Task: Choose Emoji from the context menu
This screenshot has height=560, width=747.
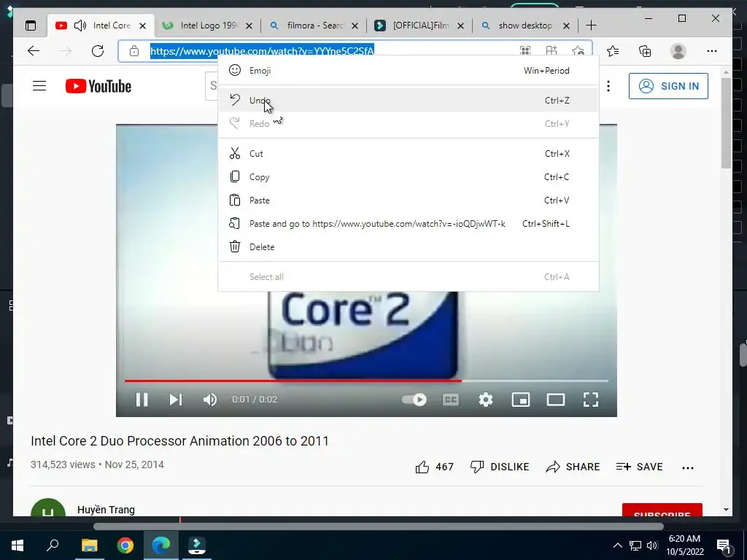Action: pos(409,71)
